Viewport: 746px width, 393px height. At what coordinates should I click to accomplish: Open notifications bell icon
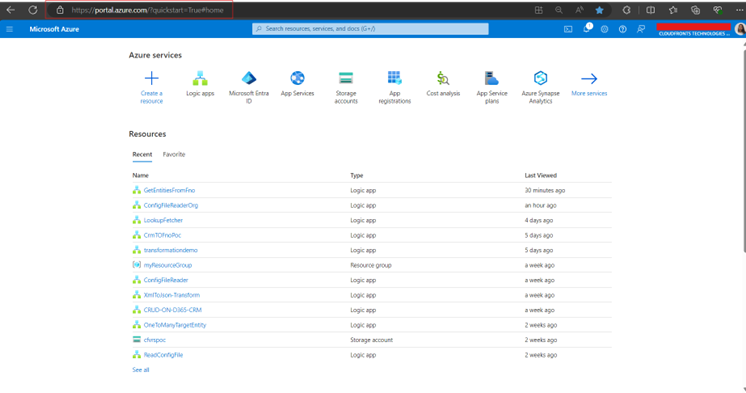click(587, 29)
